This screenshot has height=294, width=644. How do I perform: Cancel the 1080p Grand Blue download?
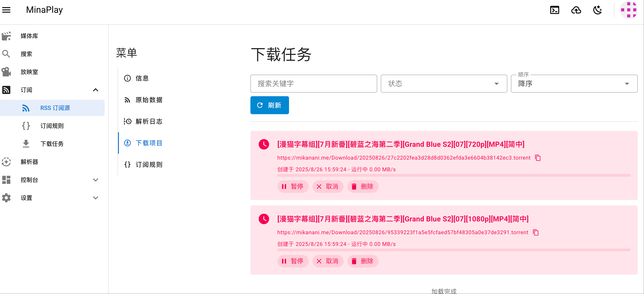point(328,261)
